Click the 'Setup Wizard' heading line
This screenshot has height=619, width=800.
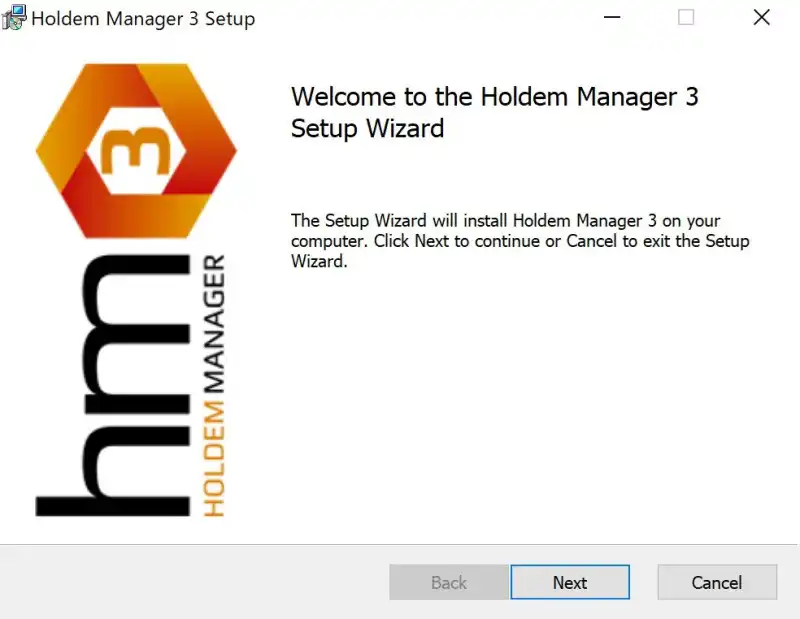pos(367,129)
